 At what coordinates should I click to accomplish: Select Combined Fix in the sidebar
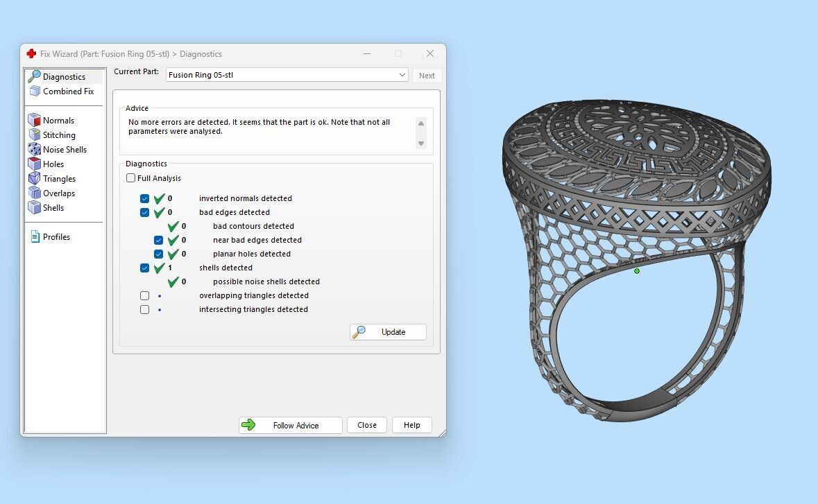[69, 92]
